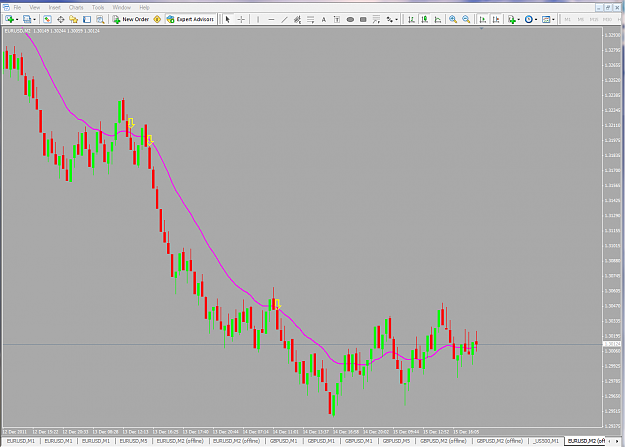Click the 1.30124 current price label

point(612,344)
